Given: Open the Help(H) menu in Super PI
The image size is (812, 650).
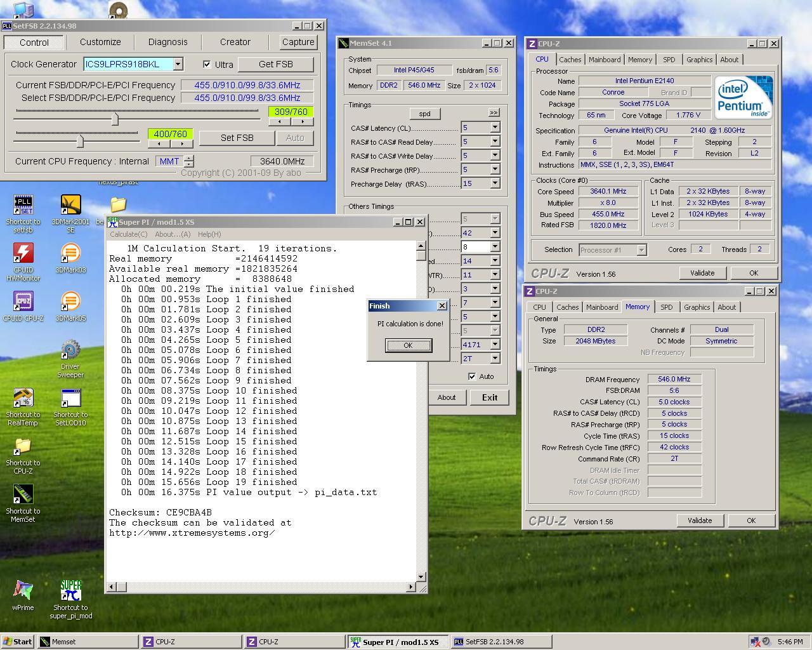Looking at the screenshot, I should tap(209, 234).
